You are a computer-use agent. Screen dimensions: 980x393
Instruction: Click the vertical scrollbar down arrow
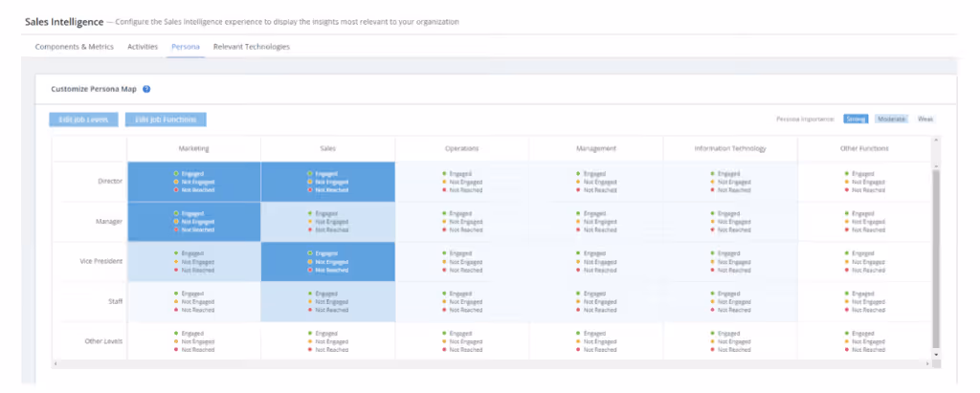coord(936,354)
